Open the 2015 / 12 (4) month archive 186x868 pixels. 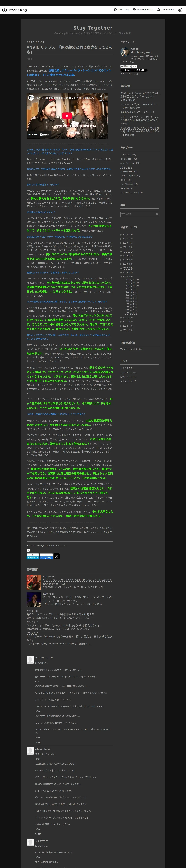pos(132,280)
